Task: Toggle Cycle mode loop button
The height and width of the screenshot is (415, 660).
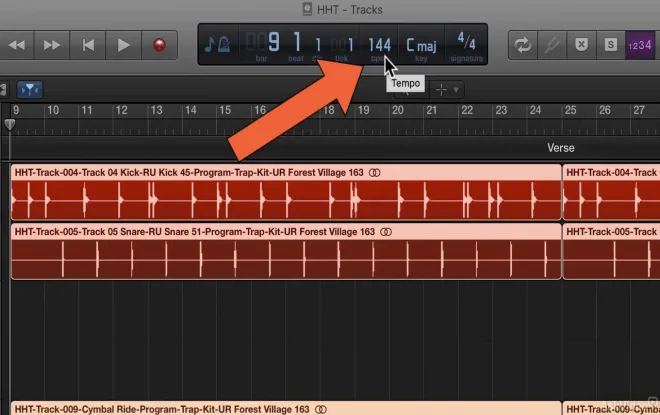Action: [522, 45]
